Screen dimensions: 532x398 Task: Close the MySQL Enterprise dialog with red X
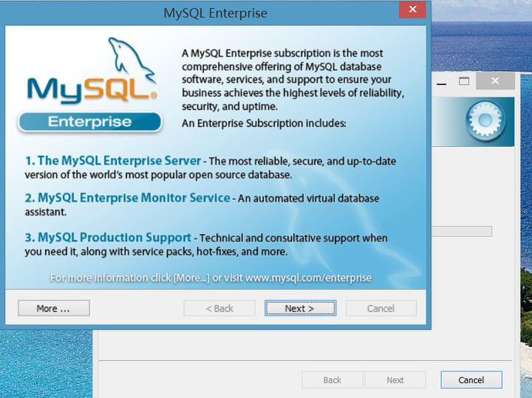coord(412,10)
